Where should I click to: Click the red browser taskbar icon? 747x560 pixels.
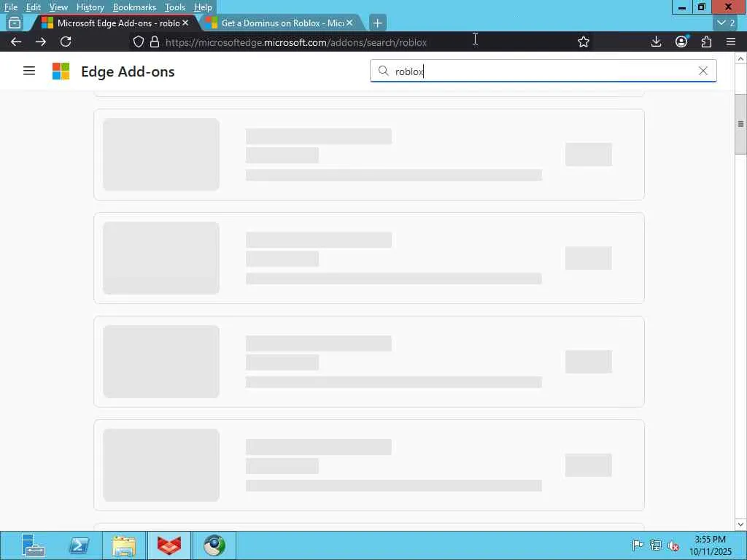point(169,545)
